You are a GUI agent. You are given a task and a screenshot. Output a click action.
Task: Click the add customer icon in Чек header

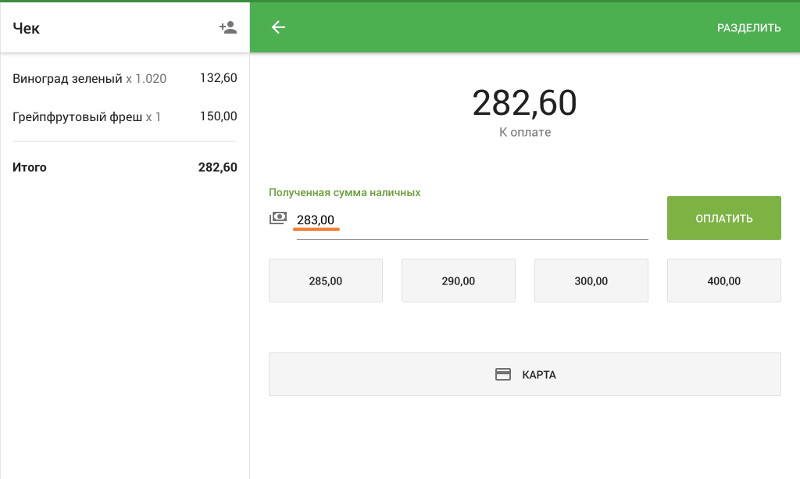point(228,28)
